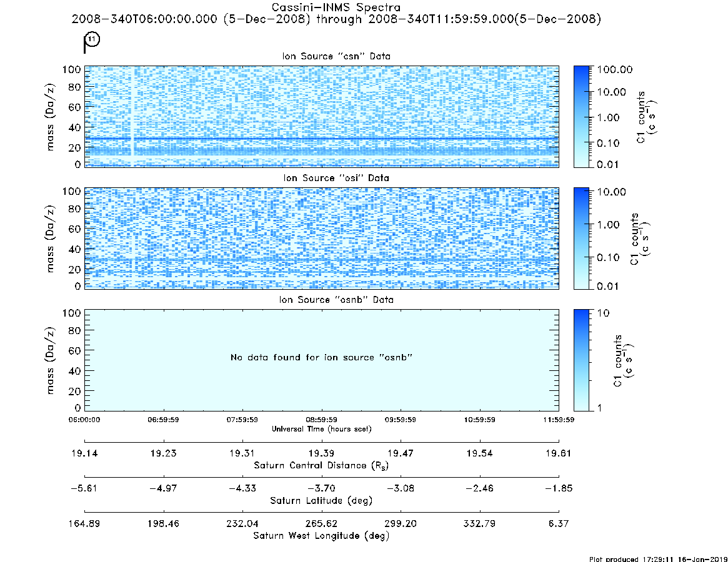
Task: Click the 100.00 label on csn color scale
Action: (x=615, y=69)
